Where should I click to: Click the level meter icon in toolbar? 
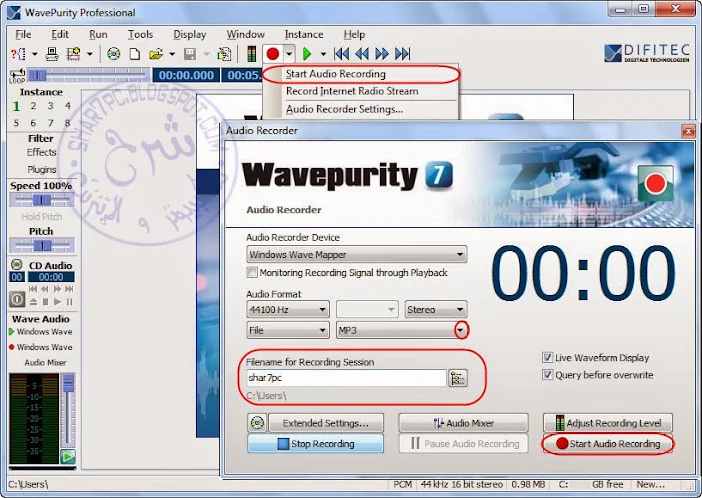click(x=252, y=54)
